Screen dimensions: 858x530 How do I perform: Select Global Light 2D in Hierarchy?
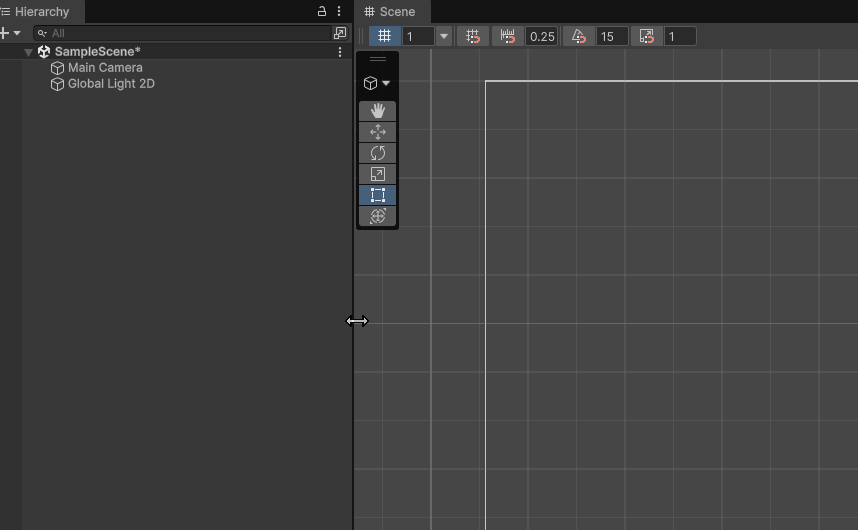pos(111,84)
